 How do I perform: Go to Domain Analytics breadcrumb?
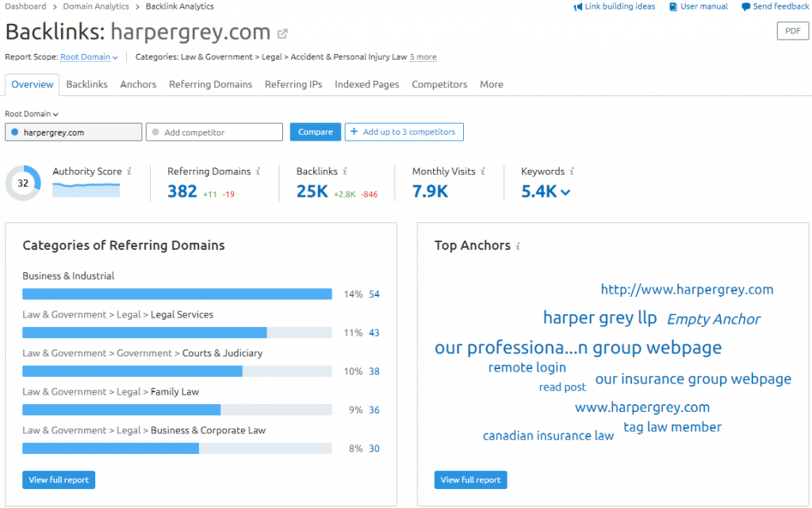tap(96, 6)
